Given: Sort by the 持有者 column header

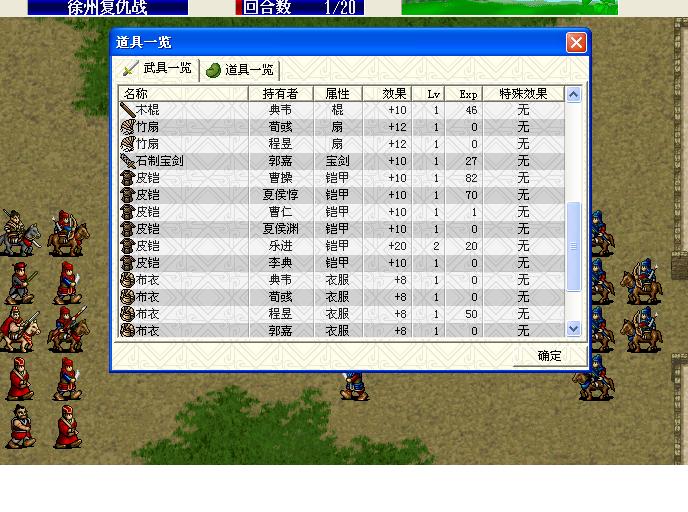Looking at the screenshot, I should (x=280, y=93).
